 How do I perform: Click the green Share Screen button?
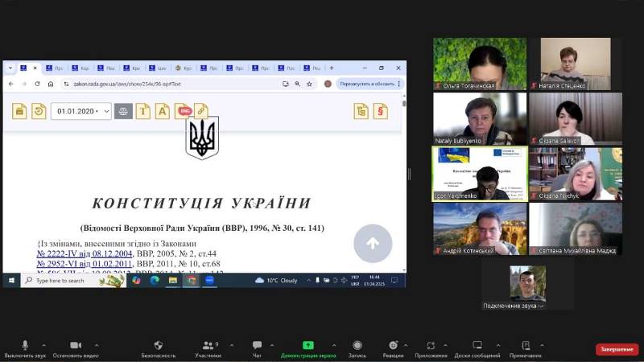308,349
